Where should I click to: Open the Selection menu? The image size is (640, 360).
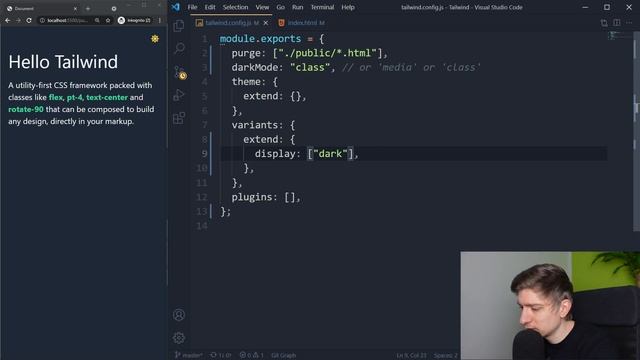tap(235, 7)
